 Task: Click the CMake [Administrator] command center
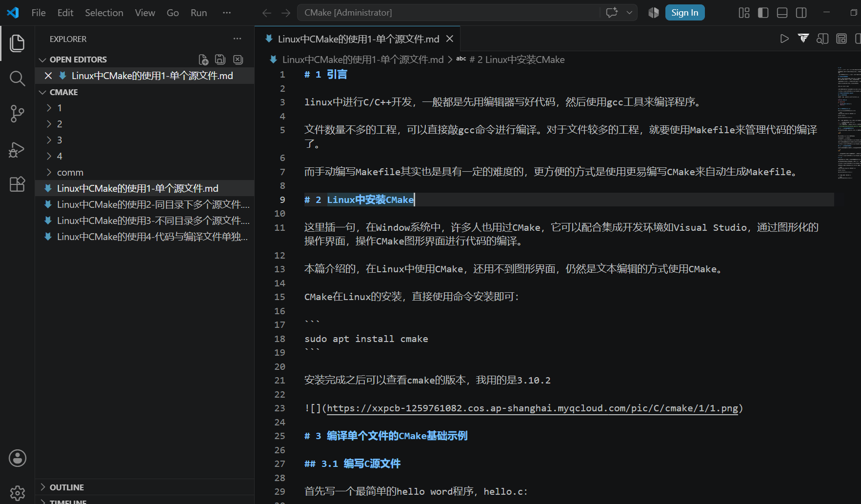click(448, 13)
